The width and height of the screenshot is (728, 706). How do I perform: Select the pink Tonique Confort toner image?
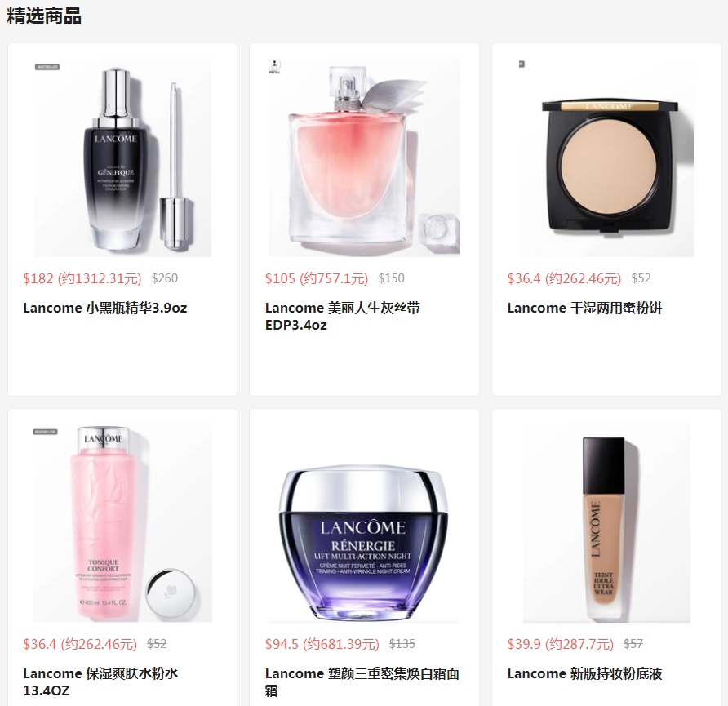(122, 522)
